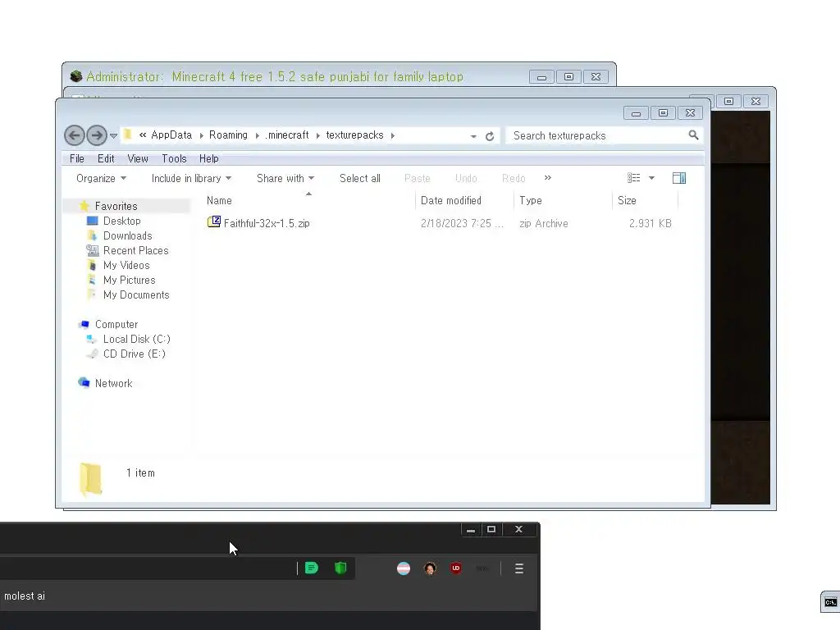
Task: Expand arrow between Roaming and .minecraft
Action: pyautogui.click(x=257, y=135)
